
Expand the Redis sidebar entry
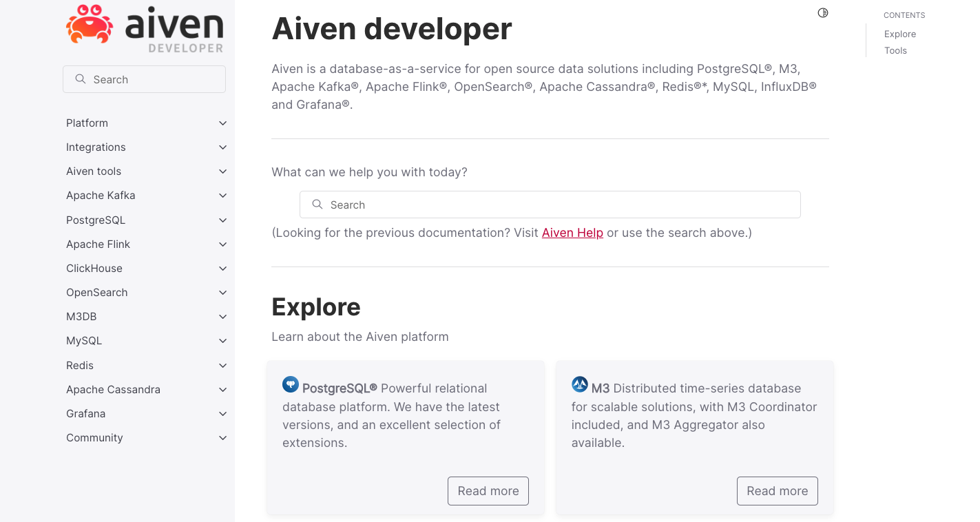222,365
